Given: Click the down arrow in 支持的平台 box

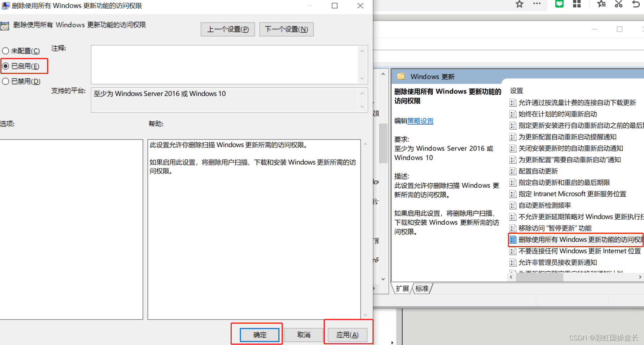Looking at the screenshot, I should [362, 107].
